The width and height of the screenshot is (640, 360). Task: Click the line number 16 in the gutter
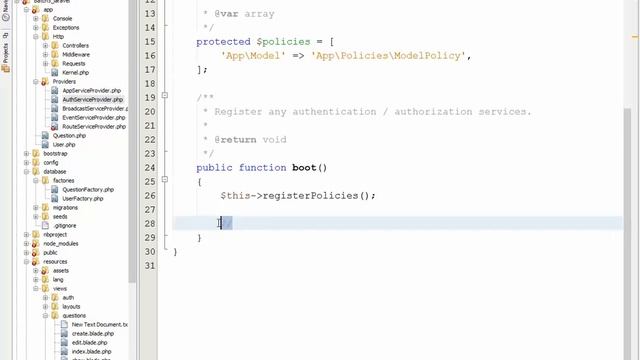(x=150, y=56)
